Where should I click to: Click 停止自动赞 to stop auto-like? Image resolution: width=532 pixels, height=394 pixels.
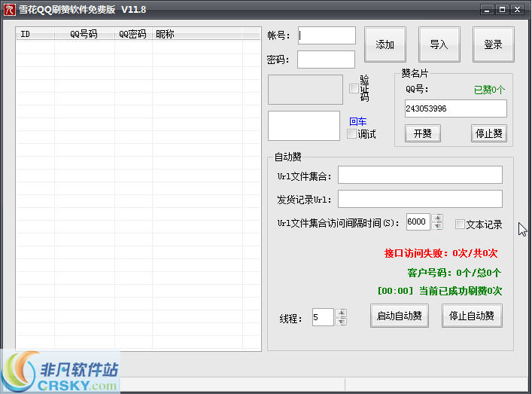tap(472, 316)
